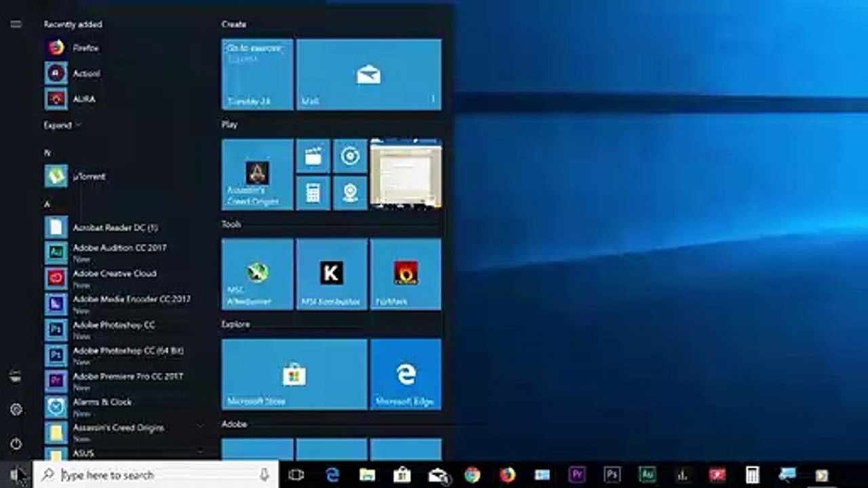Click the Create group header

234,24
